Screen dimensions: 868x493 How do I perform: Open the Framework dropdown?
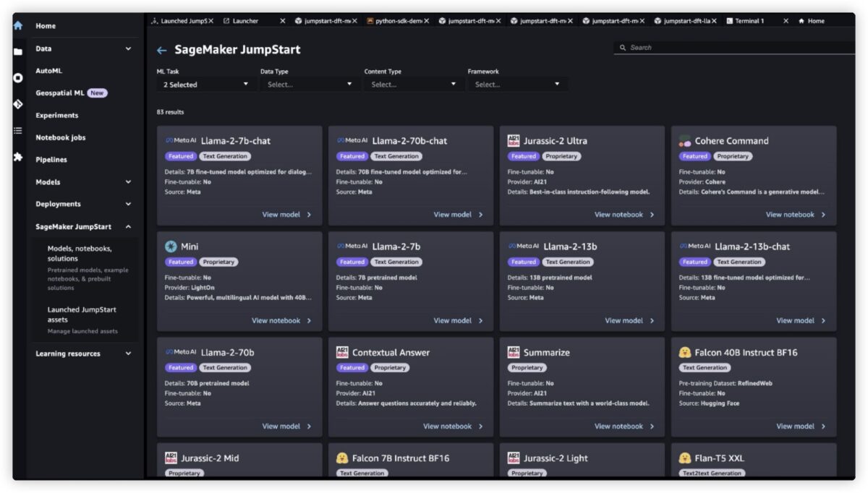(517, 85)
